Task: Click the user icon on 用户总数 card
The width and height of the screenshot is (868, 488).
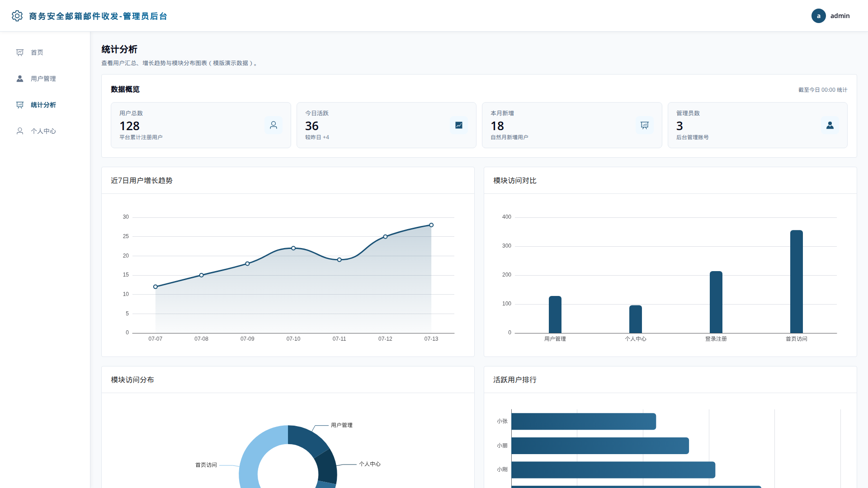Action: click(274, 125)
